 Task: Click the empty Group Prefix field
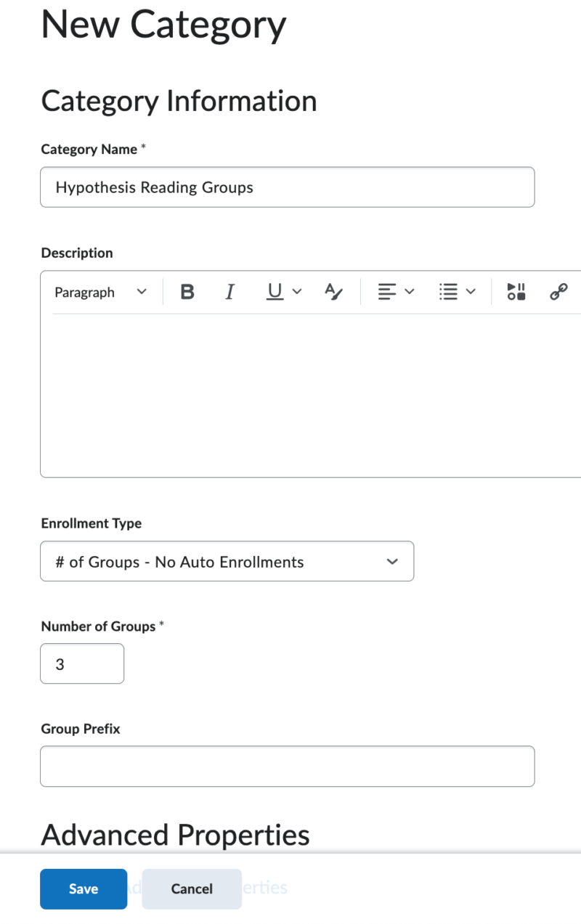coord(287,766)
